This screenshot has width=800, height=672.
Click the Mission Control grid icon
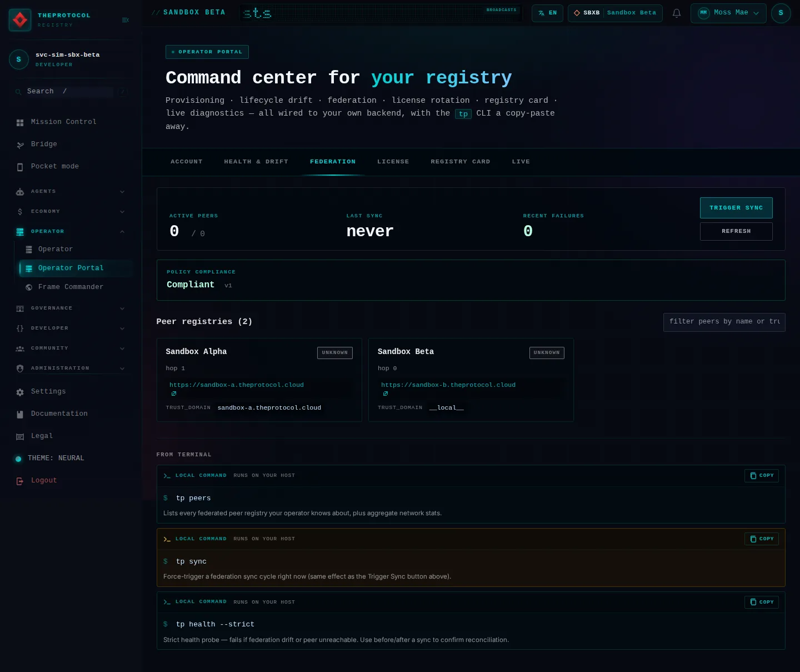pos(20,122)
